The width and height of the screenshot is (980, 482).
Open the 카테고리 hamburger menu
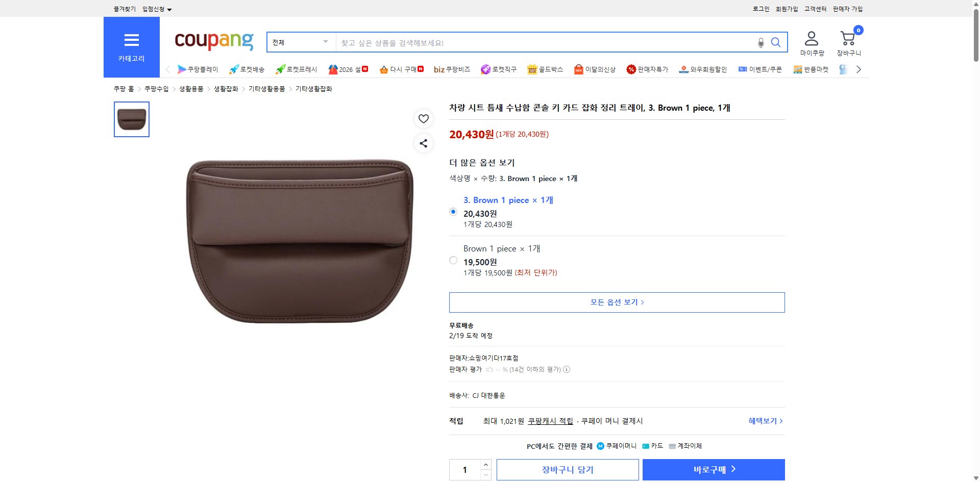pyautogui.click(x=131, y=40)
